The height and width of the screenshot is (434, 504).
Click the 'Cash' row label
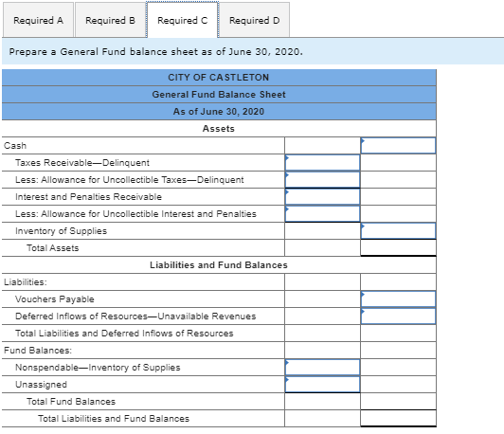coord(15,146)
